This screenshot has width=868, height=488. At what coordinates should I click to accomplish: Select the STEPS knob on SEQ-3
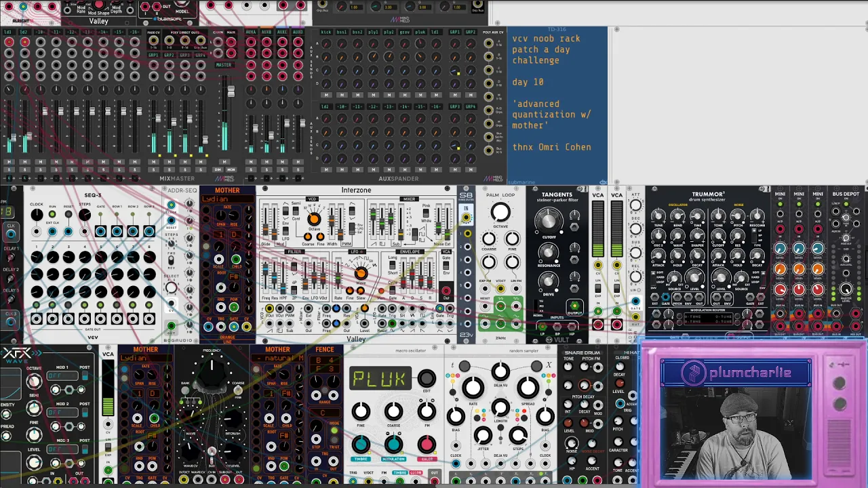(84, 215)
